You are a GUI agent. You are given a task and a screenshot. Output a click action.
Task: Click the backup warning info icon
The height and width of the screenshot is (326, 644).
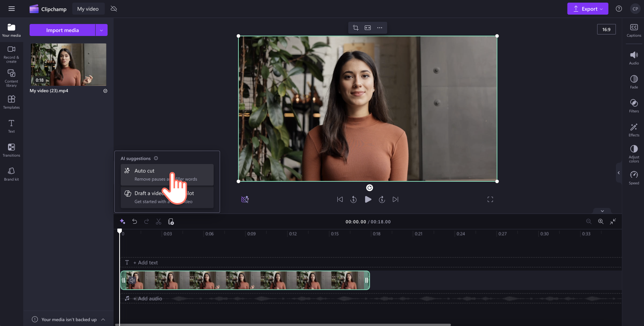coord(35,319)
